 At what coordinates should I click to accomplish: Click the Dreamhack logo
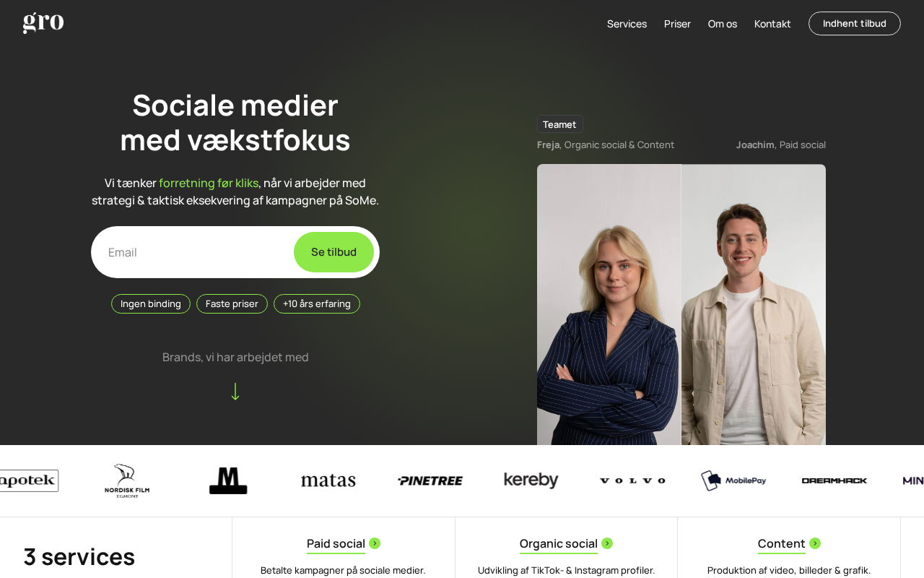(x=834, y=480)
